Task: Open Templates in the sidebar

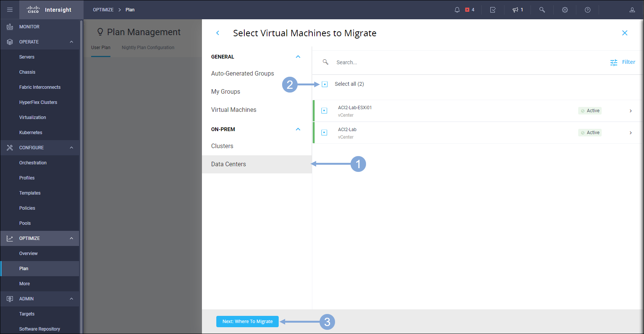Action: 30,193
